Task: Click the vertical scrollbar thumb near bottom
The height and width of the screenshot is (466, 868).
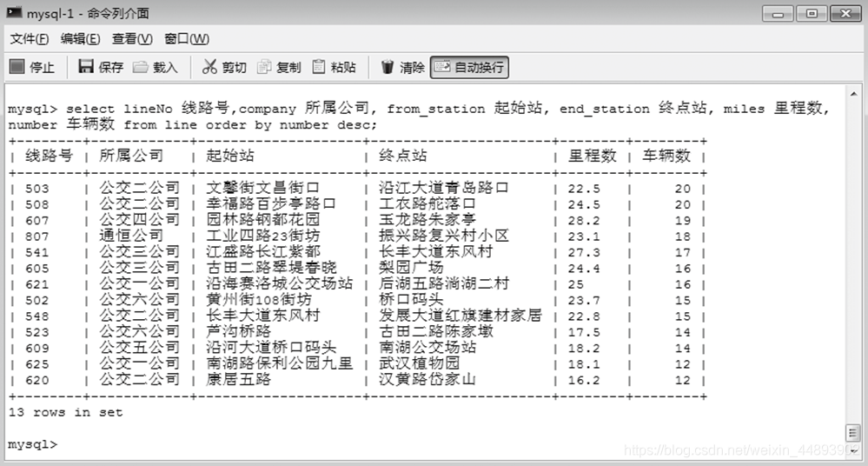Action: [853, 432]
